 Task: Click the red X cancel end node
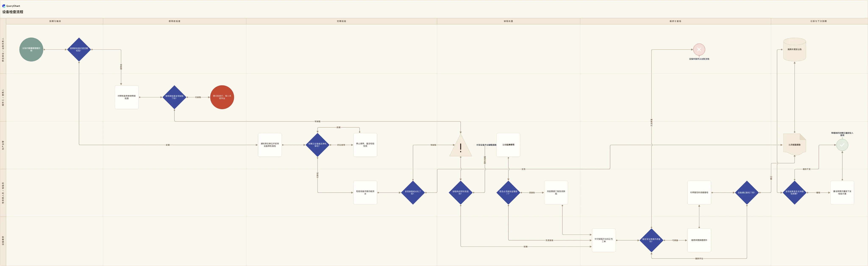[x=699, y=50]
